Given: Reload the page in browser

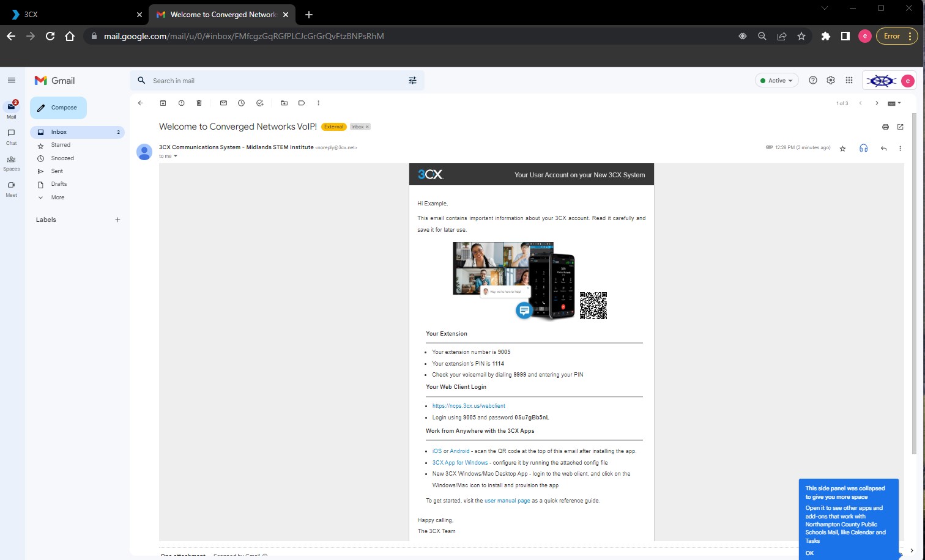Looking at the screenshot, I should point(50,36).
